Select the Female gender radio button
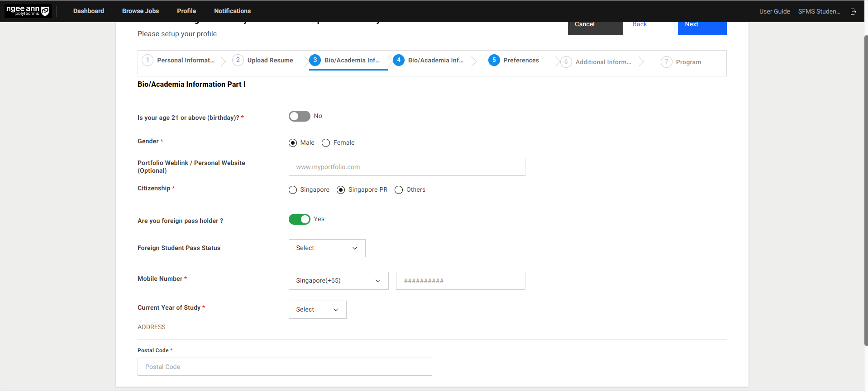The height and width of the screenshot is (392, 868). 326,143
